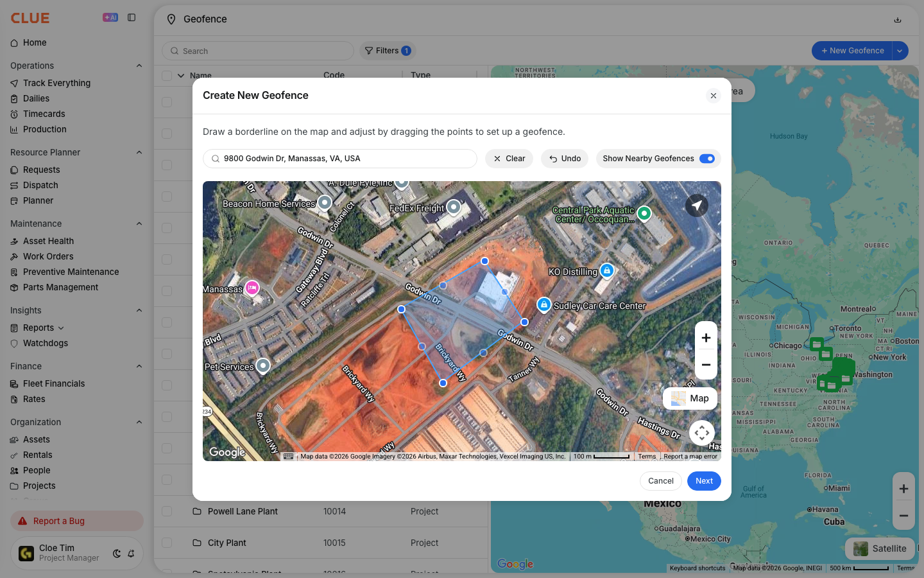Toggle the sidebar collapse icon
The image size is (924, 578).
[132, 18]
